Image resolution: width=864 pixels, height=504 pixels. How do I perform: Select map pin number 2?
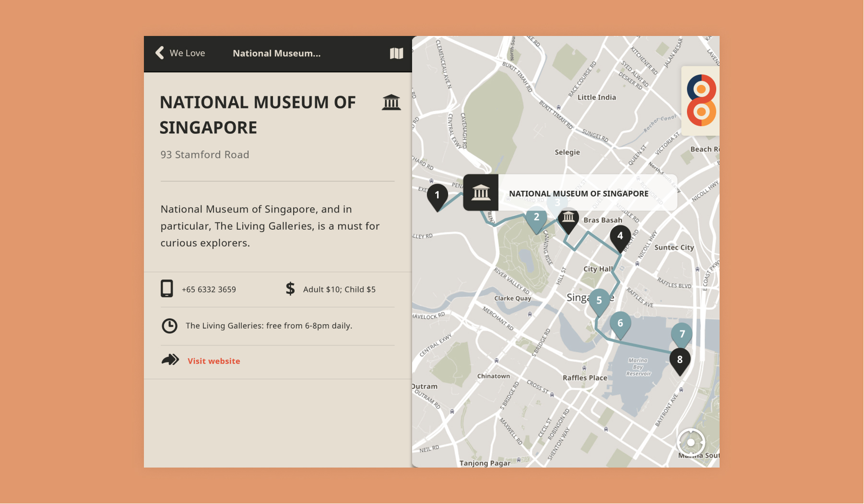536,218
